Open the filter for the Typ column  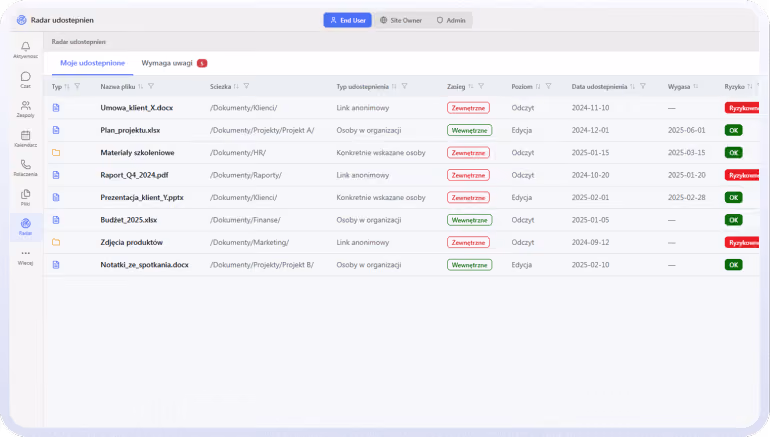[77, 86]
